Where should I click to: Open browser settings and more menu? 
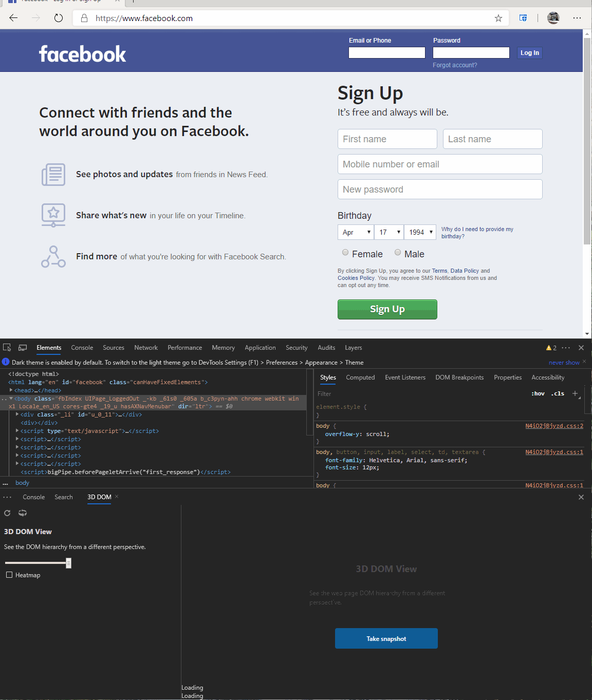pos(577,18)
